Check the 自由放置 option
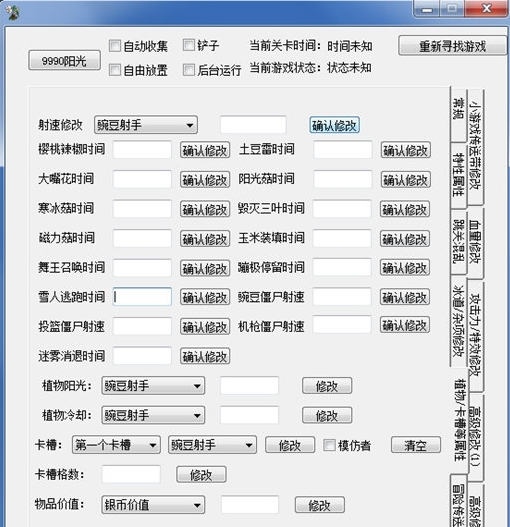This screenshot has width=510, height=527. 115,70
